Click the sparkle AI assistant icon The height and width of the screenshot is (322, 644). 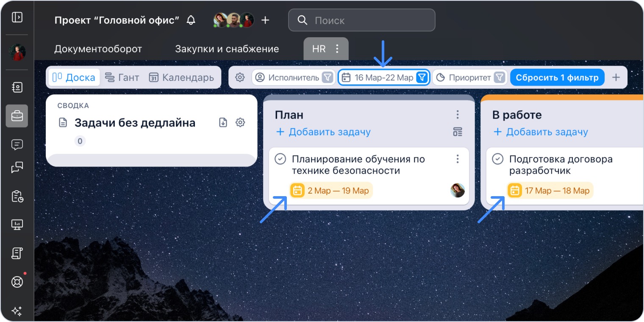pyautogui.click(x=17, y=311)
